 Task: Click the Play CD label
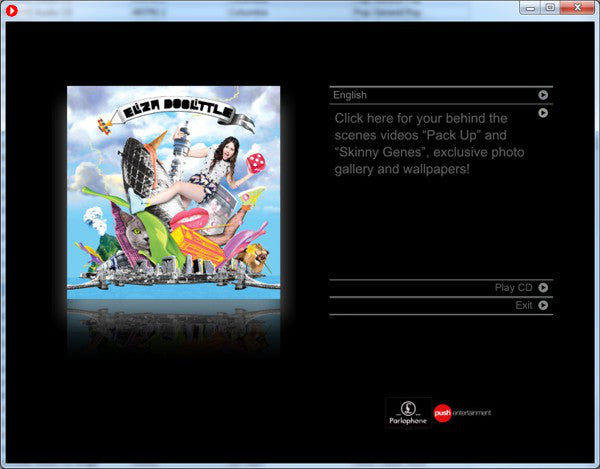pos(513,287)
